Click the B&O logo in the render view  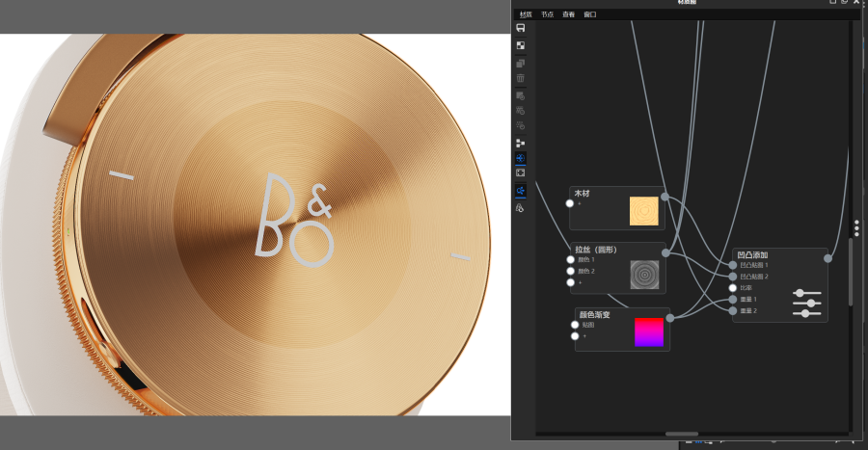pos(294,220)
